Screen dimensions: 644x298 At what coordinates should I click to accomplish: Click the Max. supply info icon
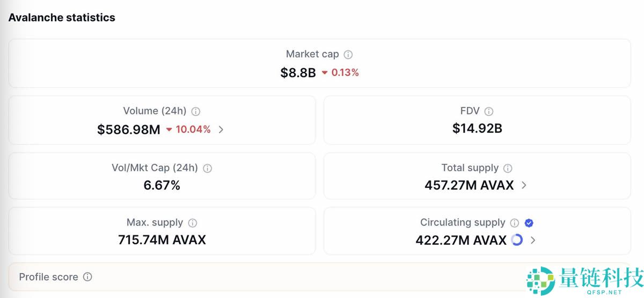193,223
